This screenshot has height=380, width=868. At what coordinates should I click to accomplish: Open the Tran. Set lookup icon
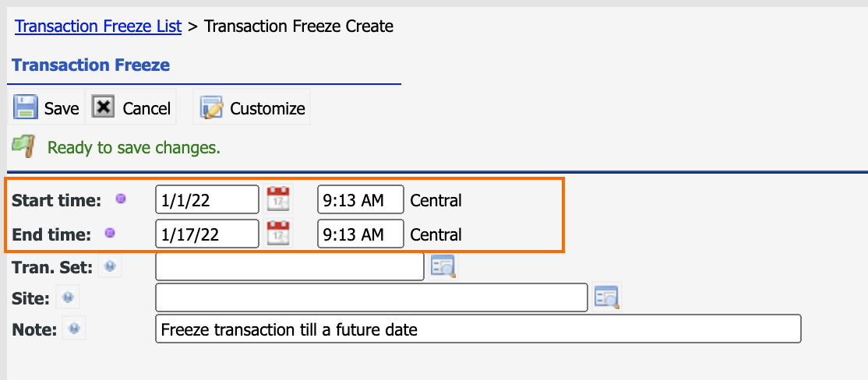[443, 266]
